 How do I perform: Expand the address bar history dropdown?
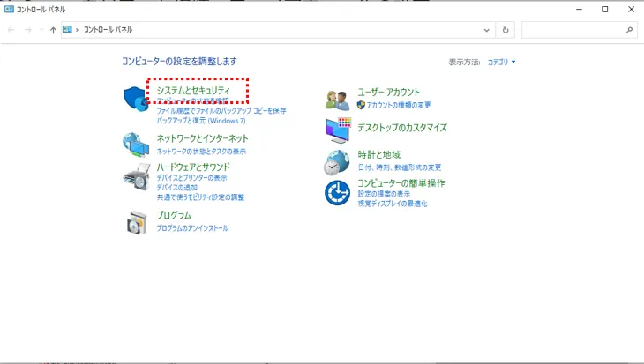coord(487,30)
